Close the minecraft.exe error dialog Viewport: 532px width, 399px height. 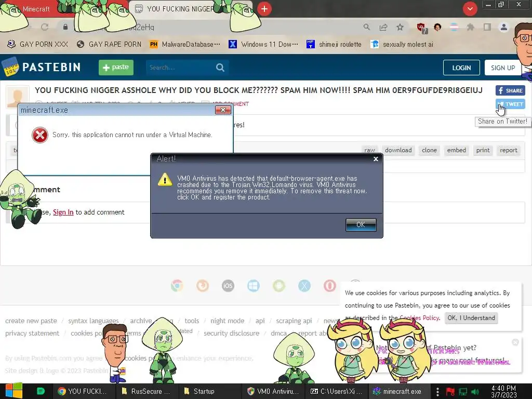pyautogui.click(x=223, y=110)
